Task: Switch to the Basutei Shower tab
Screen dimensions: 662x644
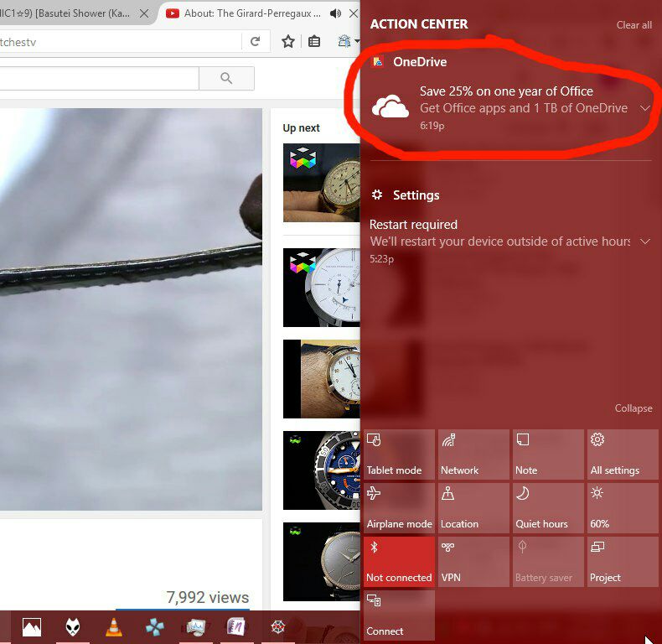Action: click(x=65, y=13)
